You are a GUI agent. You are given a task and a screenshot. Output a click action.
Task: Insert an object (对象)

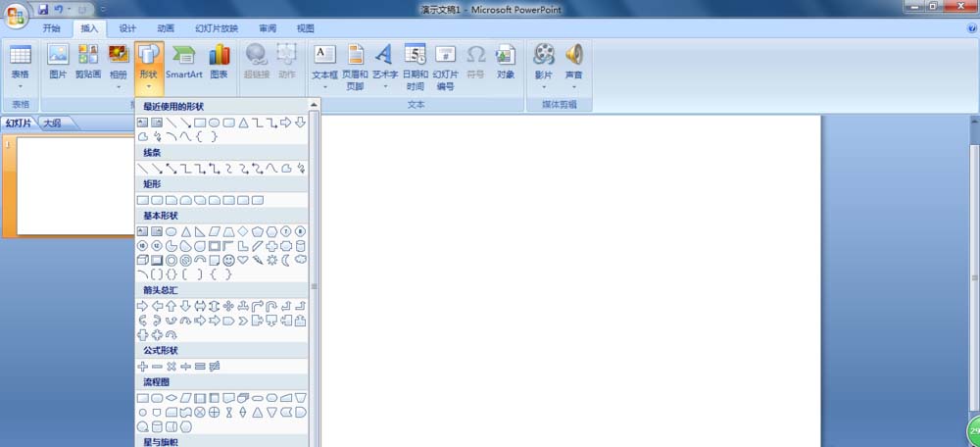[x=506, y=62]
